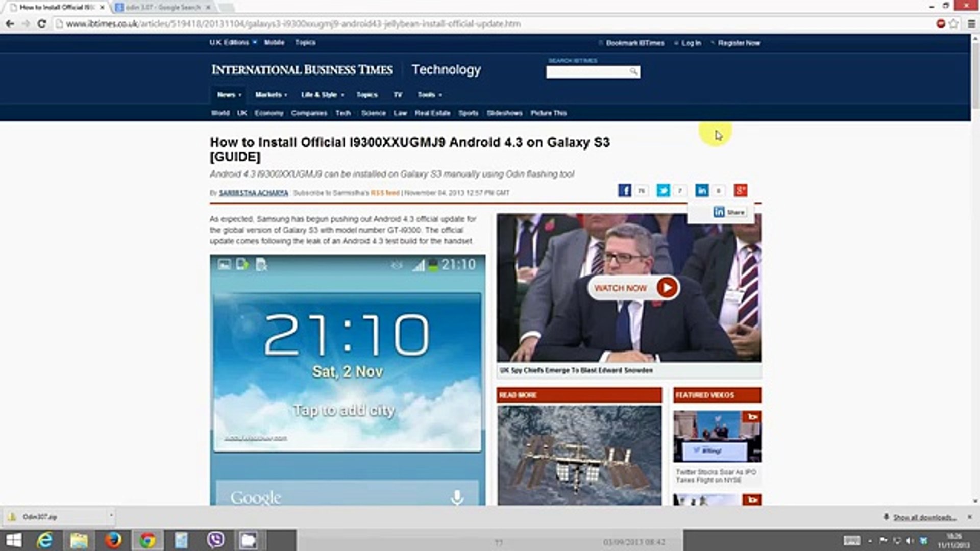Screen dimensions: 980x551
Task: Open the Odin307.zip download options arrow
Action: pyautogui.click(x=111, y=516)
